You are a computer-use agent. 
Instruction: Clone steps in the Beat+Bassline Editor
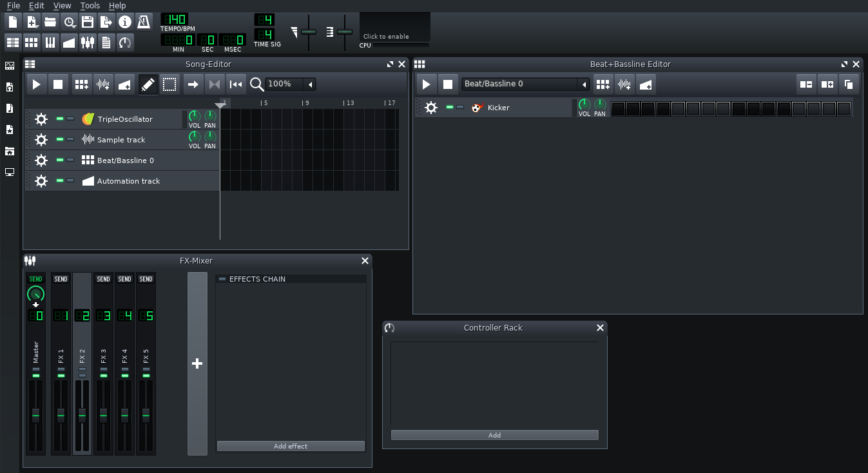click(x=849, y=84)
